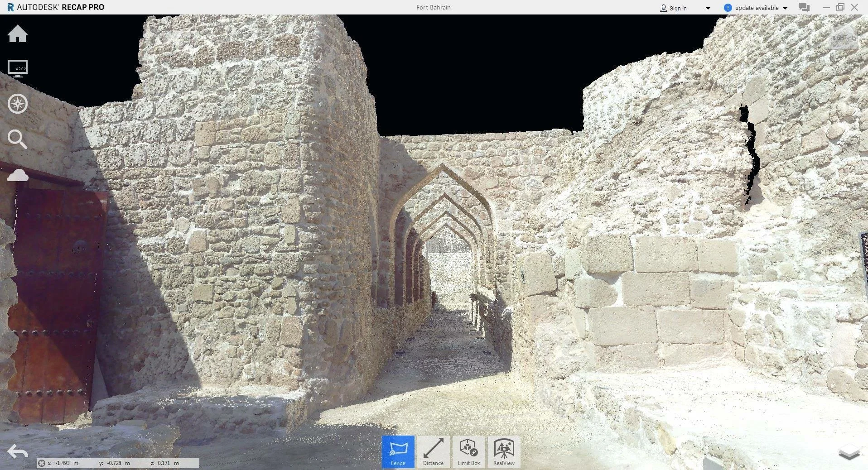This screenshot has height=470, width=868.
Task: Expand the update available dropdown arrow
Action: (x=785, y=8)
